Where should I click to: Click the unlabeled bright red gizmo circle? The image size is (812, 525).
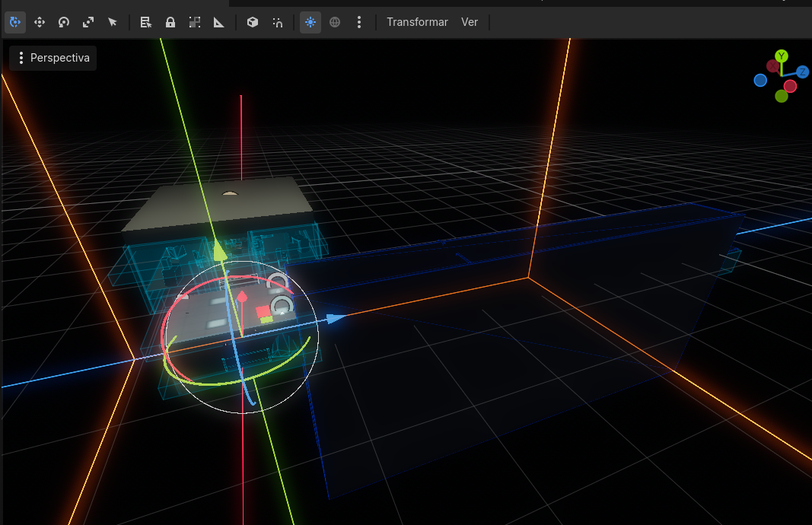point(790,86)
